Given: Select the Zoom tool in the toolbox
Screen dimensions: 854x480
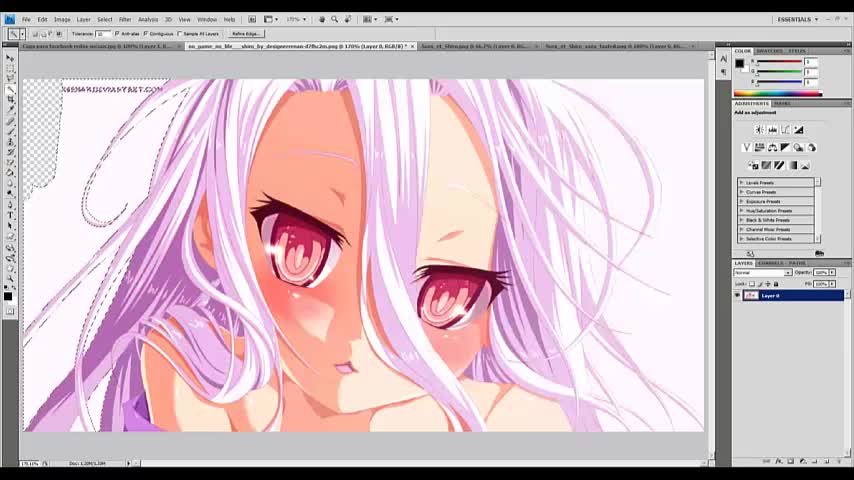Looking at the screenshot, I should tap(10, 278).
